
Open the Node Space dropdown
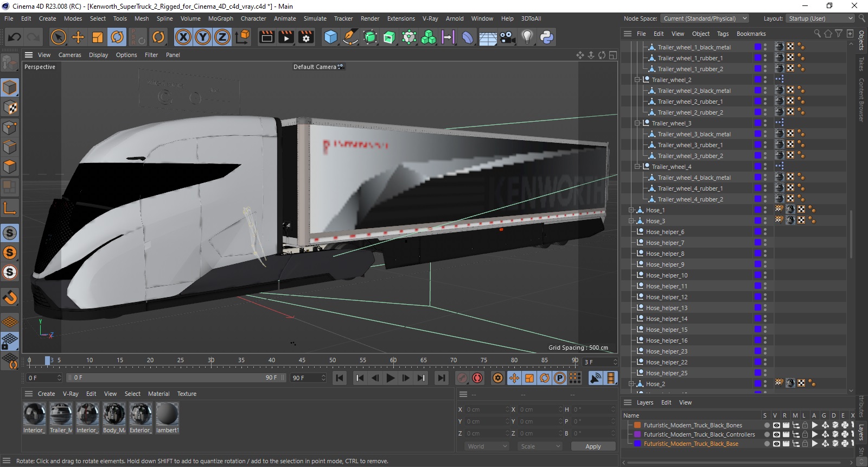pyautogui.click(x=705, y=18)
